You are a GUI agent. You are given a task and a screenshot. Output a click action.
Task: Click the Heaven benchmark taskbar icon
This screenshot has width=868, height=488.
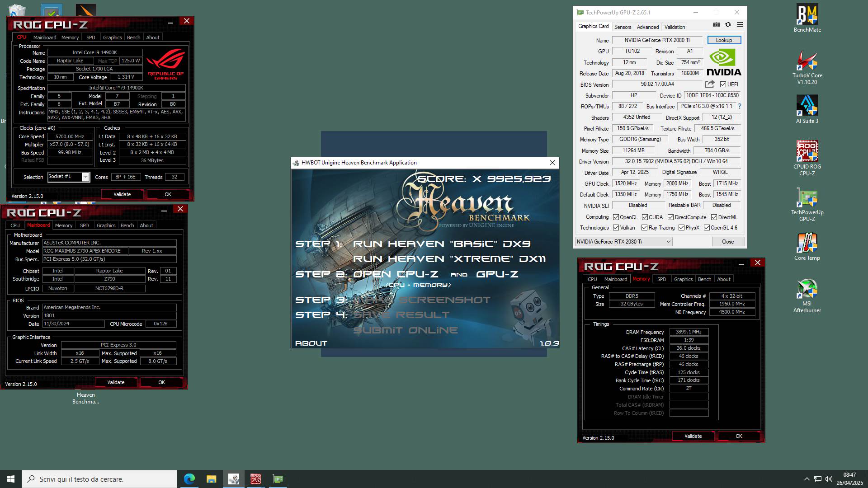(x=234, y=479)
